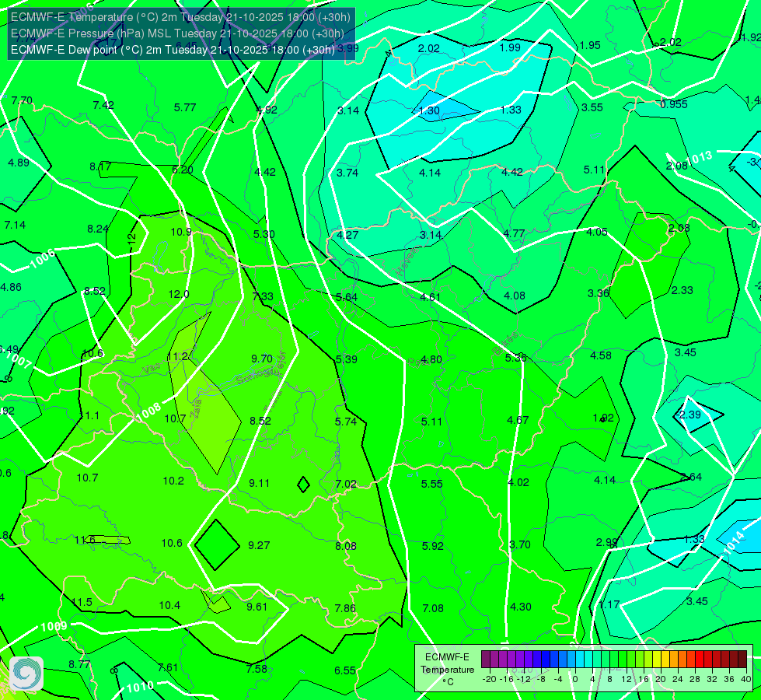This screenshot has height=700, width=761.
Task: Click the purple -20 end of colour scale
Action: point(485,660)
